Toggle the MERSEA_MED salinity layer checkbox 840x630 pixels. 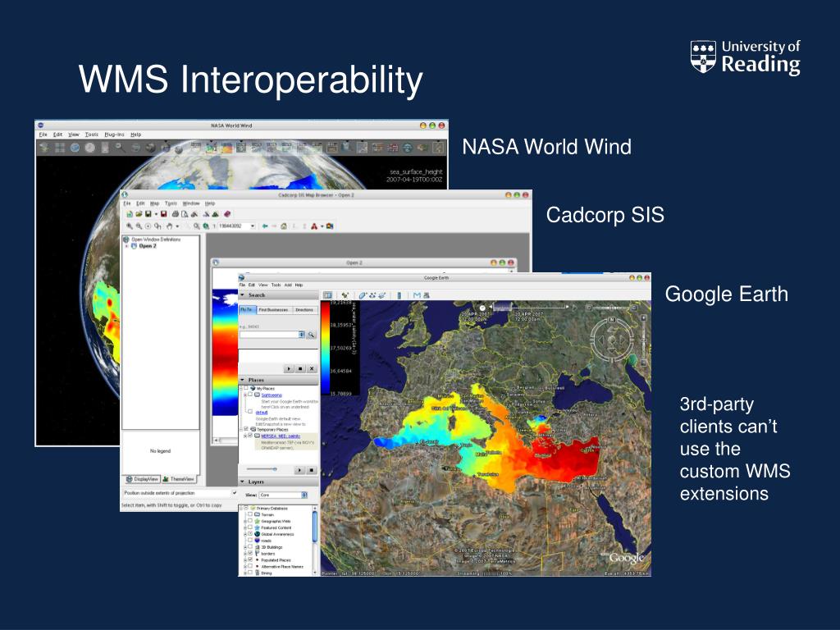click(x=250, y=435)
